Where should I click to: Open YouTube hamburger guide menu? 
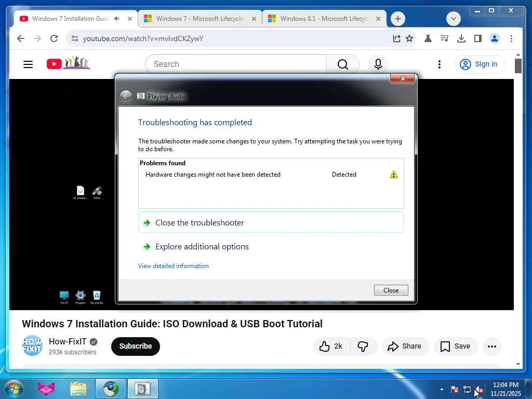(28, 64)
